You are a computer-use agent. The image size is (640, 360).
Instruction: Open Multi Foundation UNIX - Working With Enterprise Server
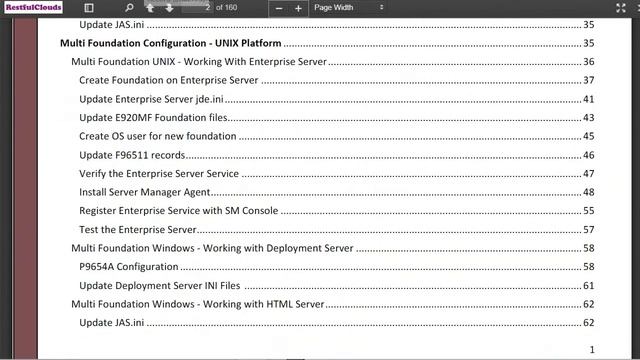point(199,62)
